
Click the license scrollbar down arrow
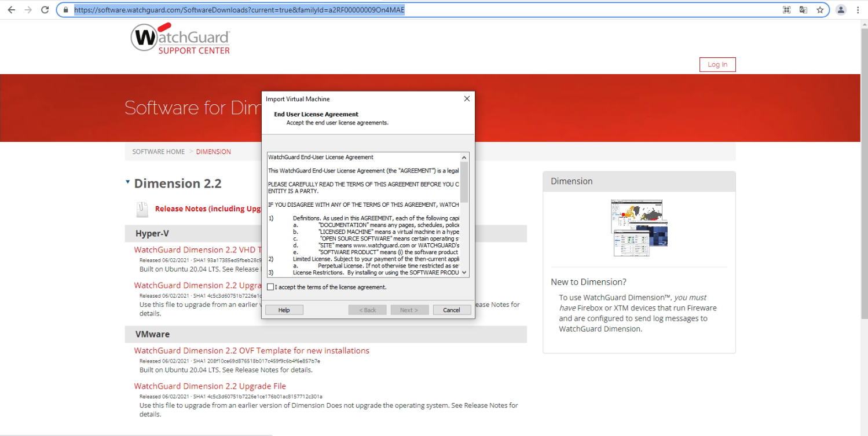pyautogui.click(x=464, y=273)
